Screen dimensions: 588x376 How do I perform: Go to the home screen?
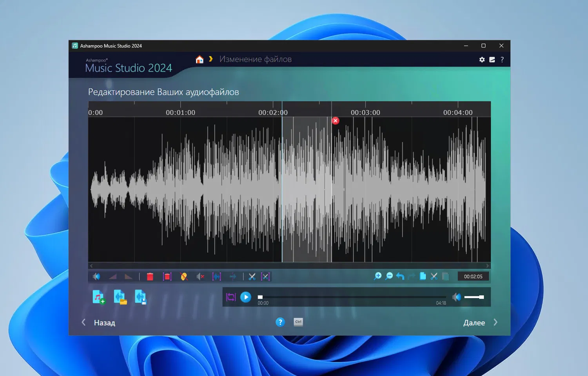[x=200, y=59]
